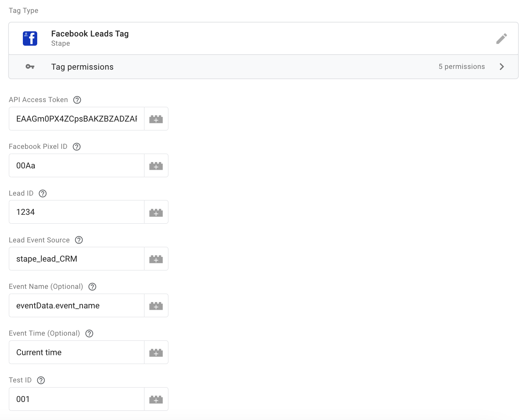The width and height of the screenshot is (524, 420).
Task: Open help tooltip for API Access Token
Action: pyautogui.click(x=77, y=99)
